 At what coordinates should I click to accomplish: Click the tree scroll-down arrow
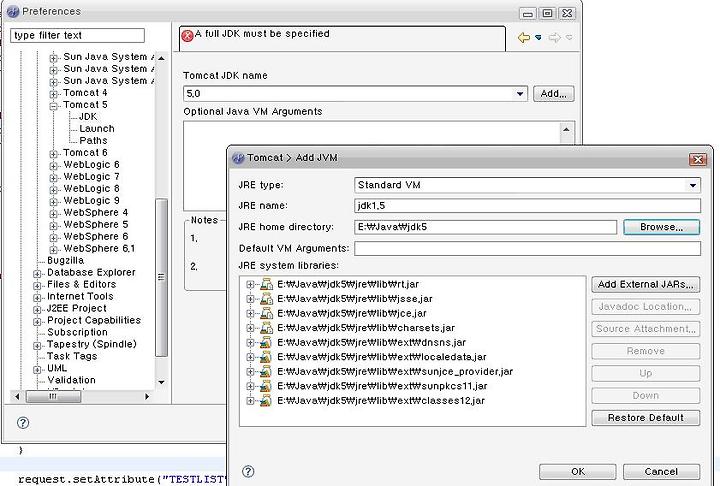coord(161,382)
